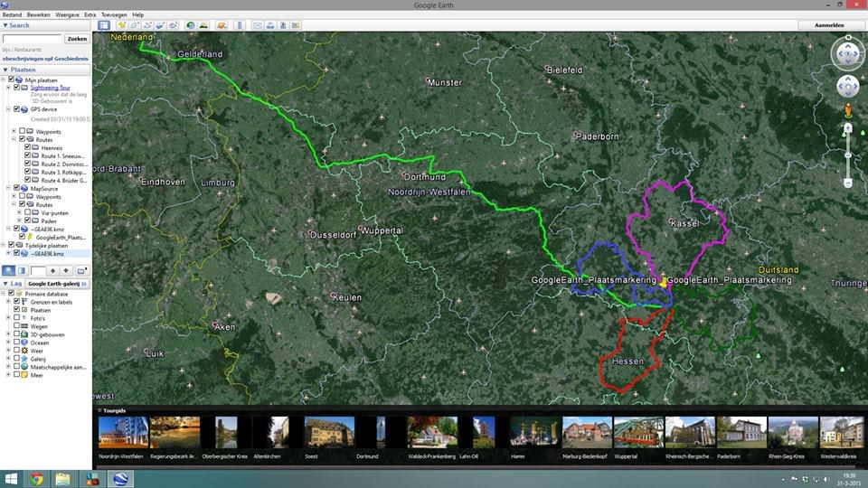Open the Toevoegen menu
This screenshot has height=488, width=868.
pyautogui.click(x=114, y=15)
